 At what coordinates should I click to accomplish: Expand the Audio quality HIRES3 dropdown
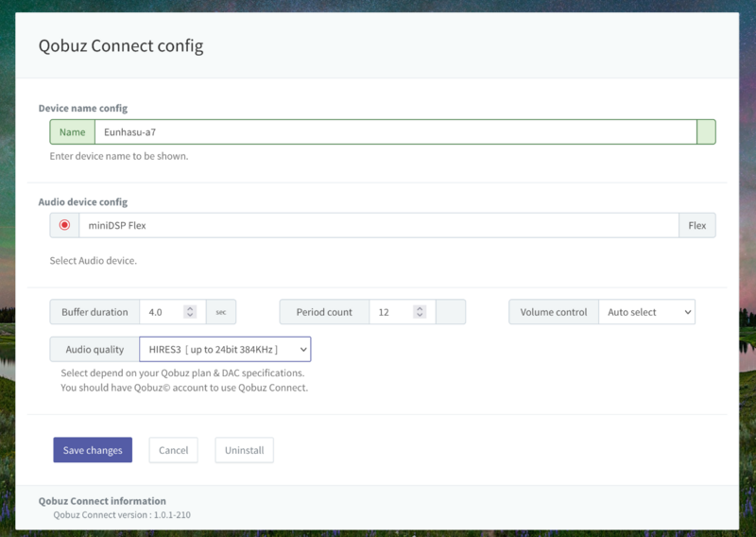(x=225, y=349)
